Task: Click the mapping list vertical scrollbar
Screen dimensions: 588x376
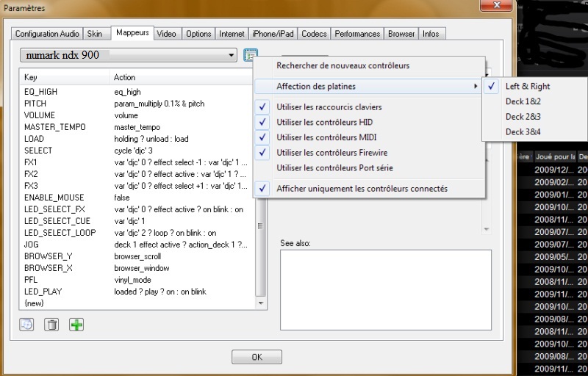Action: (x=259, y=220)
